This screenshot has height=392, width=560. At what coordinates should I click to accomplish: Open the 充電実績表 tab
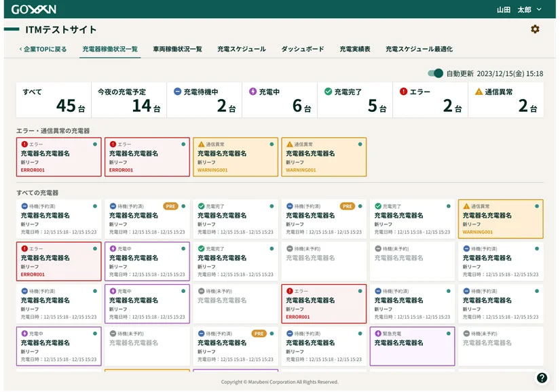point(354,49)
